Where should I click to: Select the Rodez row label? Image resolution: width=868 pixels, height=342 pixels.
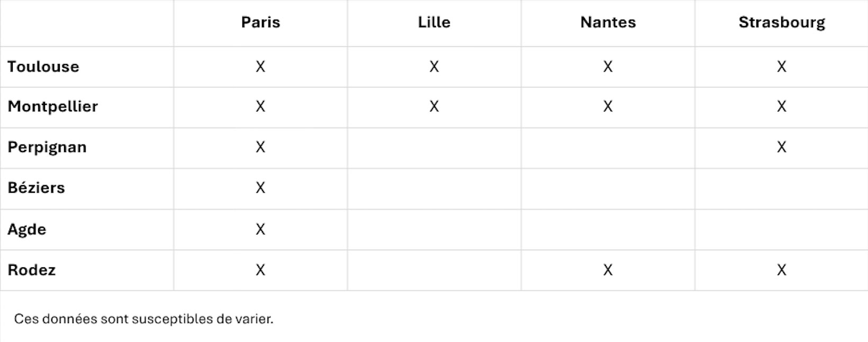point(32,270)
